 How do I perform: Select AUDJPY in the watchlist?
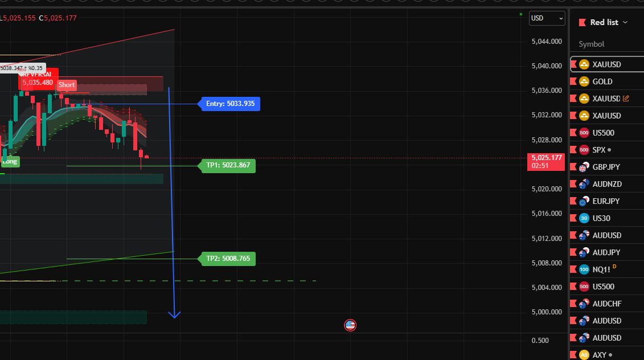point(606,252)
